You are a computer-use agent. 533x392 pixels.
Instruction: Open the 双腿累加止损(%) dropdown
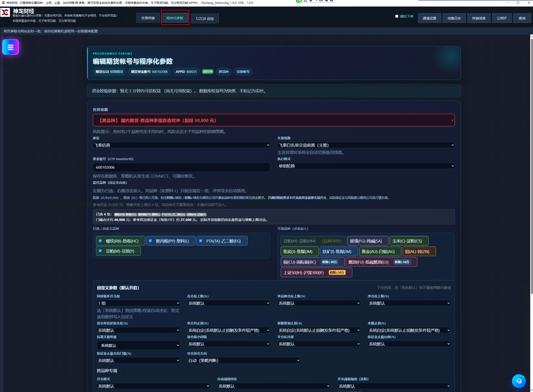pos(319,330)
